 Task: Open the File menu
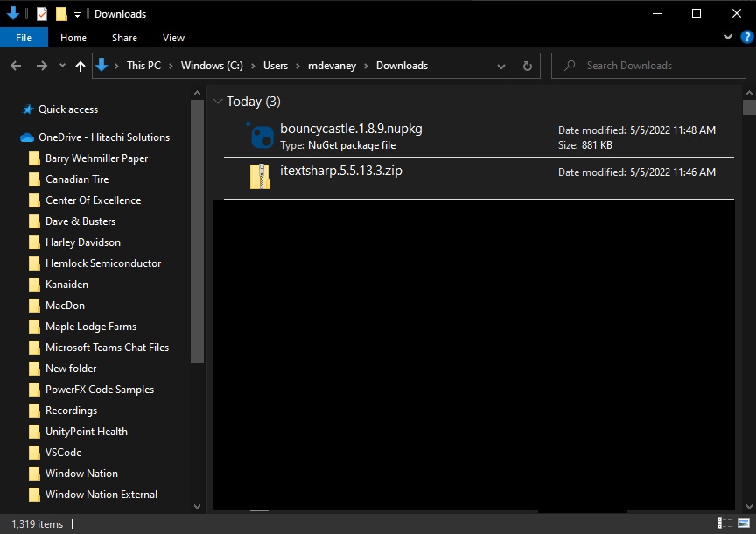[x=24, y=38]
